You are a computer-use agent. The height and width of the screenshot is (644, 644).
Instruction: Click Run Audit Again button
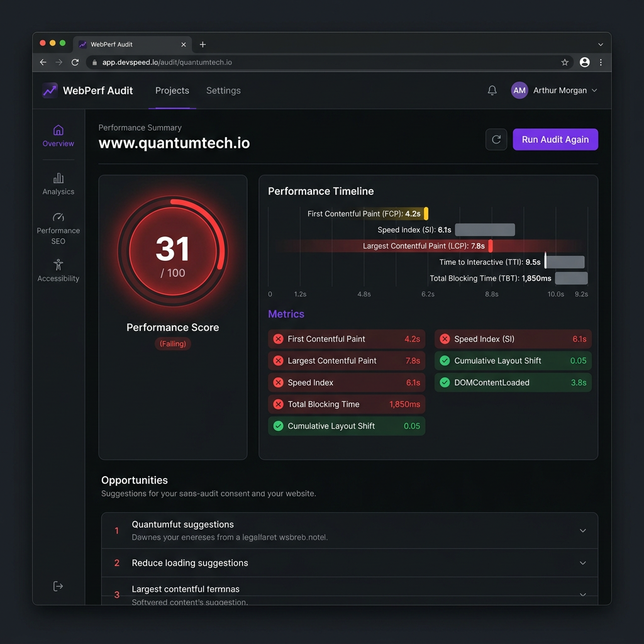555,139
